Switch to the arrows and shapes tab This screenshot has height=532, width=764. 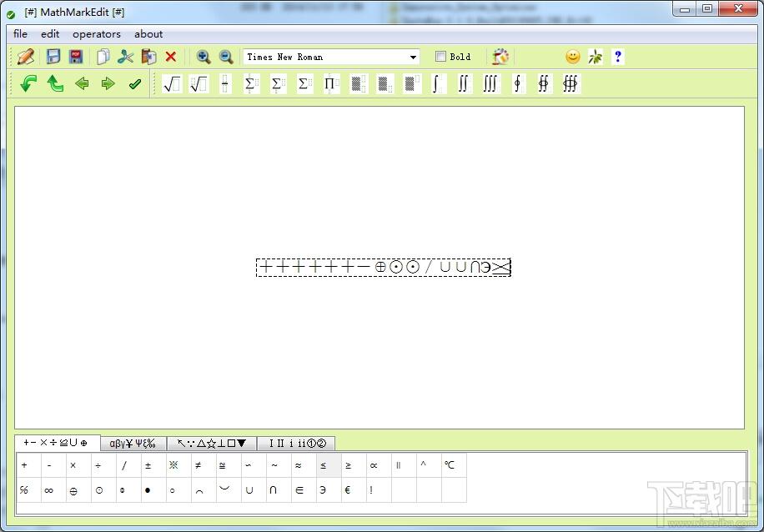(x=212, y=444)
